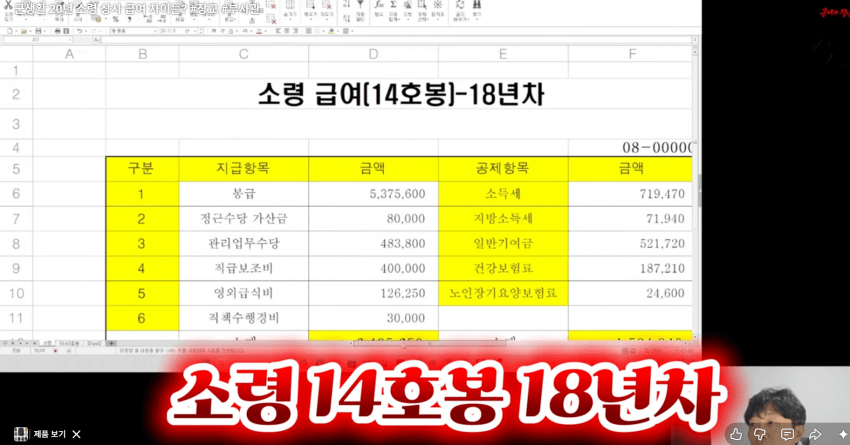Select column header E
Image resolution: width=850 pixels, height=445 pixels.
pyautogui.click(x=503, y=54)
